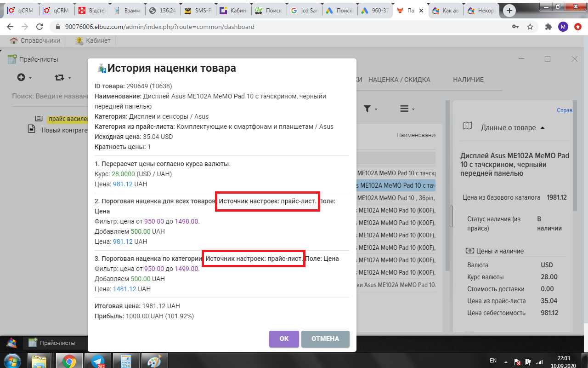Click the app logo in the bottom bar
This screenshot has height=368, width=588.
[11, 343]
